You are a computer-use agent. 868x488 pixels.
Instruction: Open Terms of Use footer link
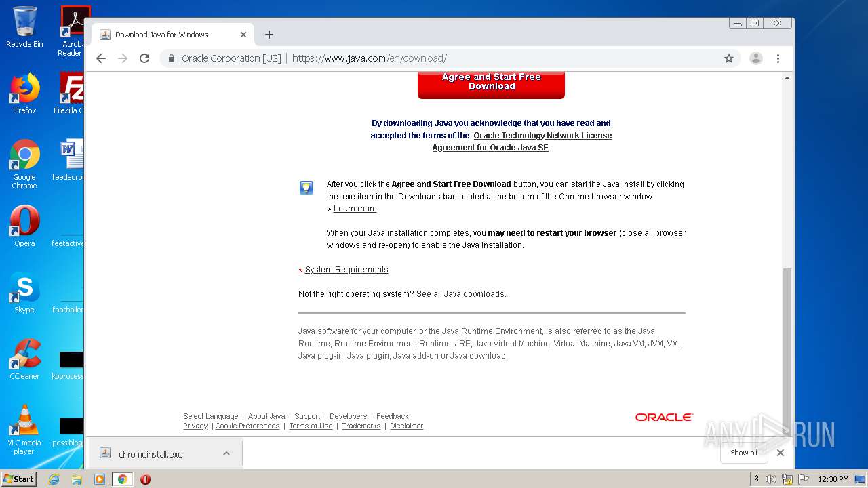coord(311,426)
